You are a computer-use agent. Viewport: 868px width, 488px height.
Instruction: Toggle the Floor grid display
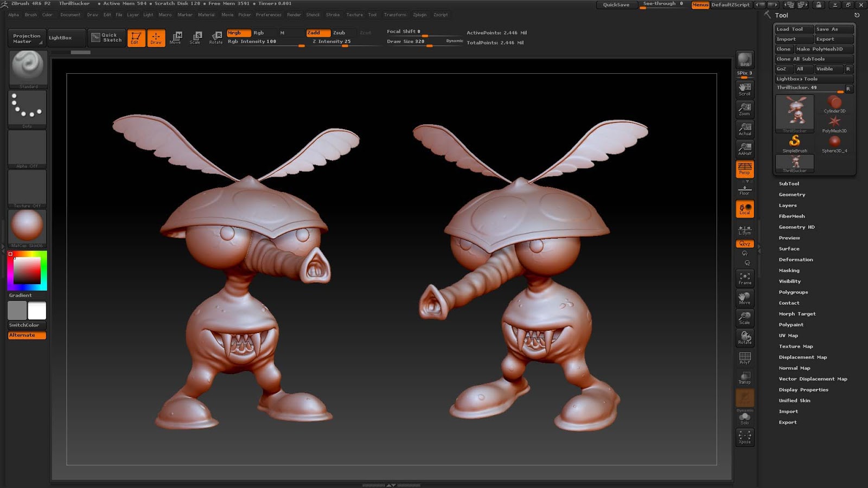[745, 190]
